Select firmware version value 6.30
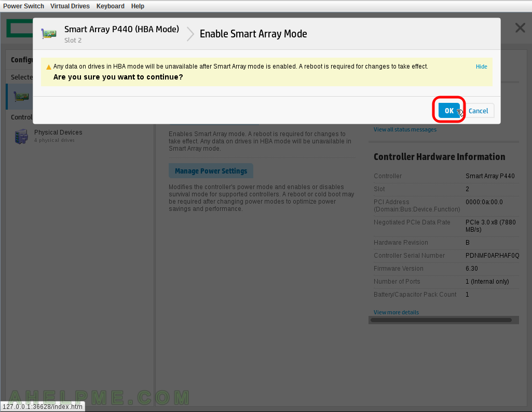 point(472,268)
